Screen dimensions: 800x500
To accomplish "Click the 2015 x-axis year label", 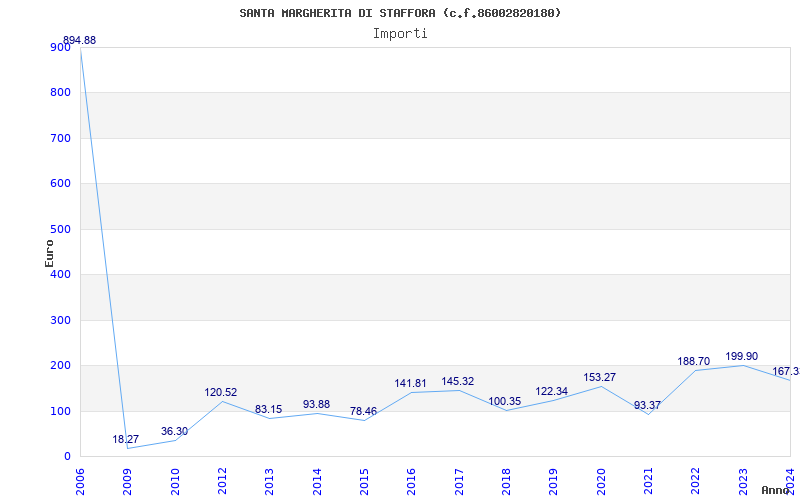I will pos(364,482).
